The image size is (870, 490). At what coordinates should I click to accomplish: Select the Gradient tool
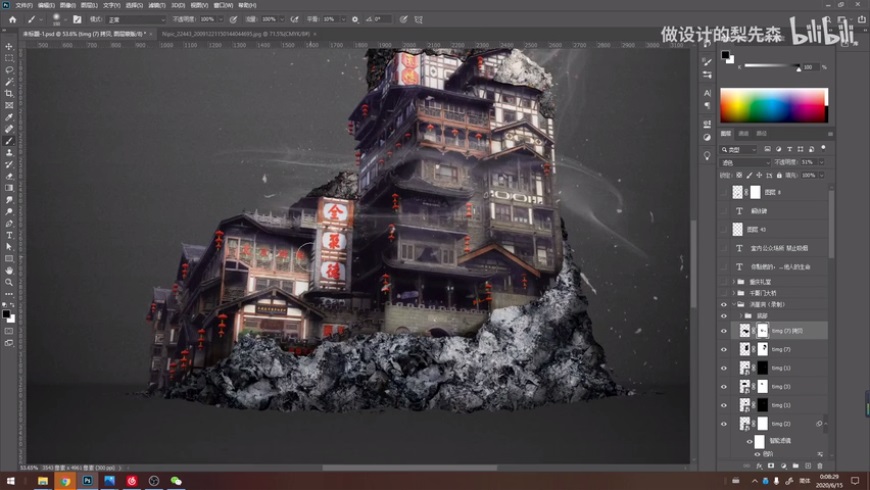pos(9,188)
